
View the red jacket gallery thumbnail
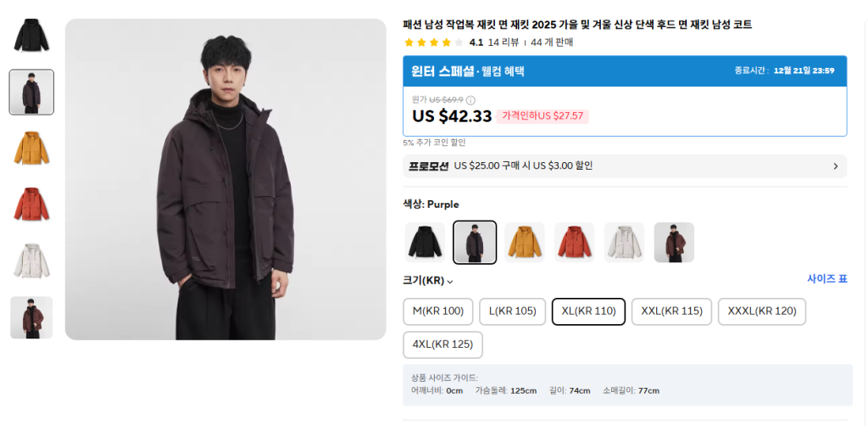tap(31, 205)
